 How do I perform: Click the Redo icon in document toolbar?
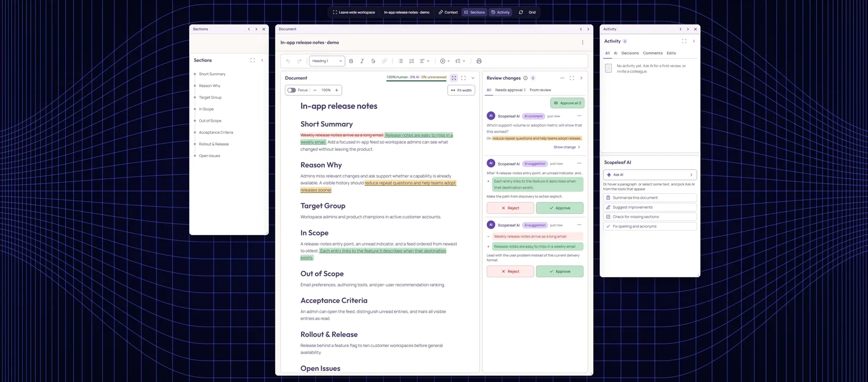(299, 61)
